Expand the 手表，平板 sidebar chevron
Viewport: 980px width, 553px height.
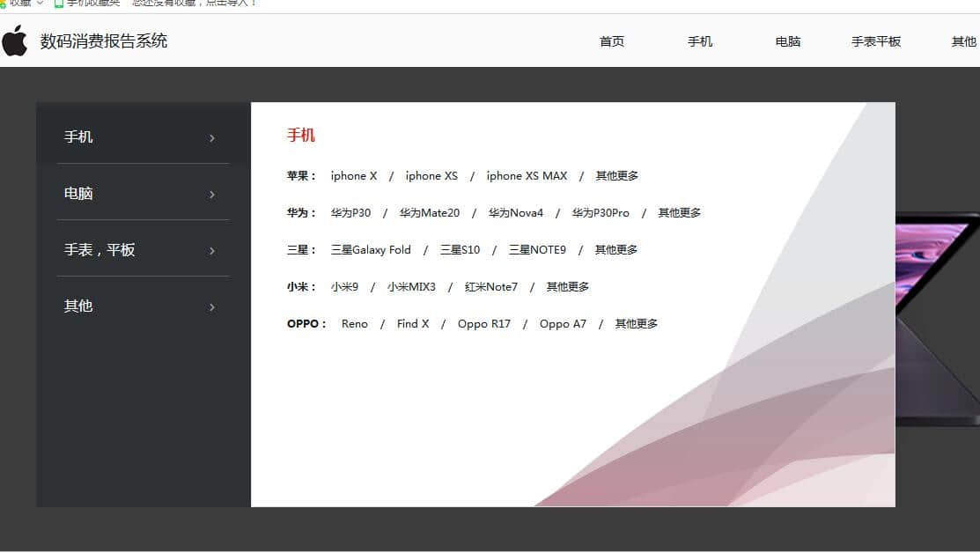click(212, 251)
